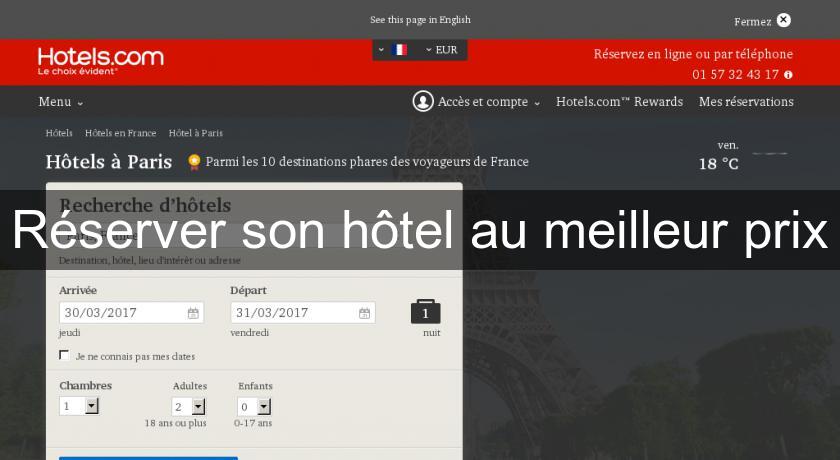Open the French flag language selector
The image size is (840, 460).
[x=394, y=50]
